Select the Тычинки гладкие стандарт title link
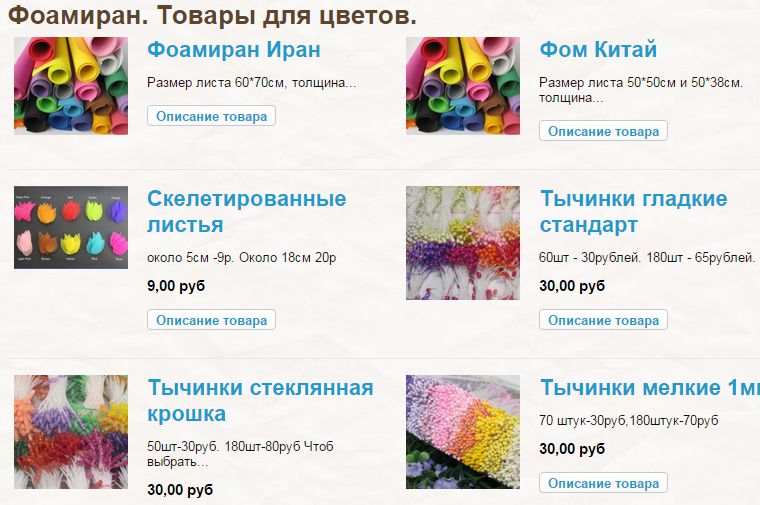 click(633, 211)
